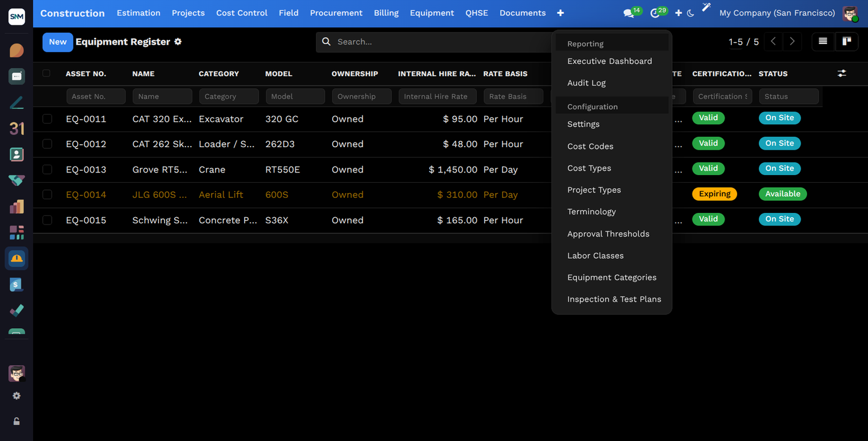The image size is (868, 441).
Task: Open the user avatar menu in the top bar
Action: click(850, 13)
